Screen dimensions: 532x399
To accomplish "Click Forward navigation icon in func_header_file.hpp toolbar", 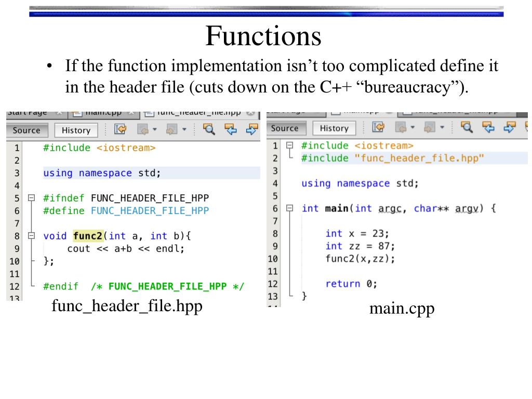I will pyautogui.click(x=171, y=129).
